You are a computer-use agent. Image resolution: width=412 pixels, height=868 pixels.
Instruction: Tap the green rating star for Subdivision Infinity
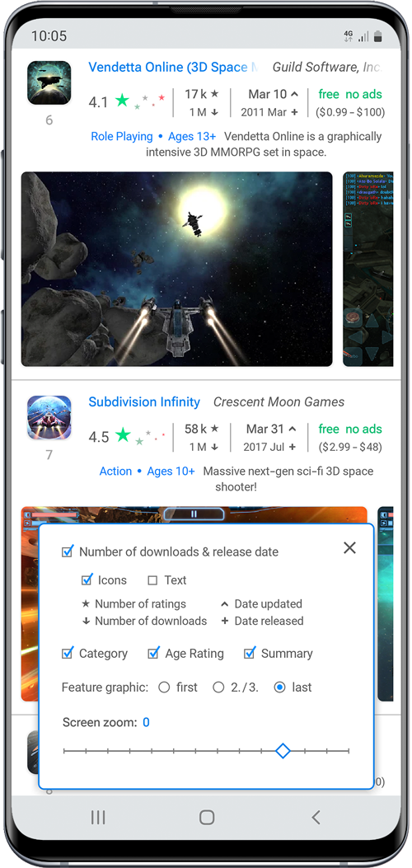click(123, 436)
